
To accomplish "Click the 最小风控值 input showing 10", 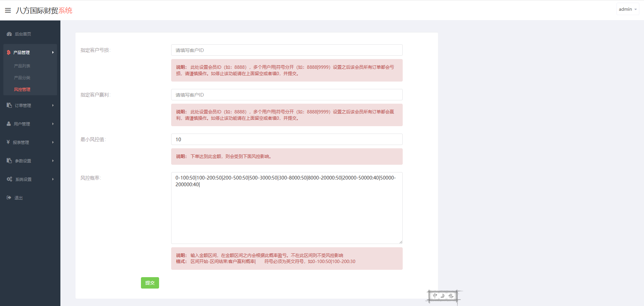I will click(287, 139).
